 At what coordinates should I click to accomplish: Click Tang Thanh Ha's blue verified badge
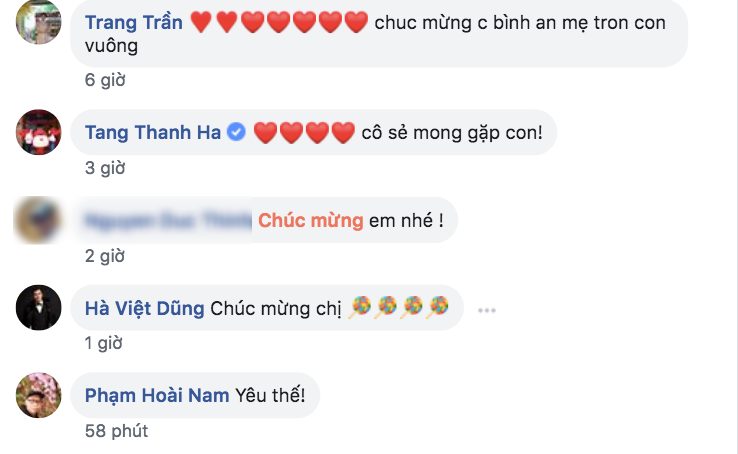tap(234, 131)
